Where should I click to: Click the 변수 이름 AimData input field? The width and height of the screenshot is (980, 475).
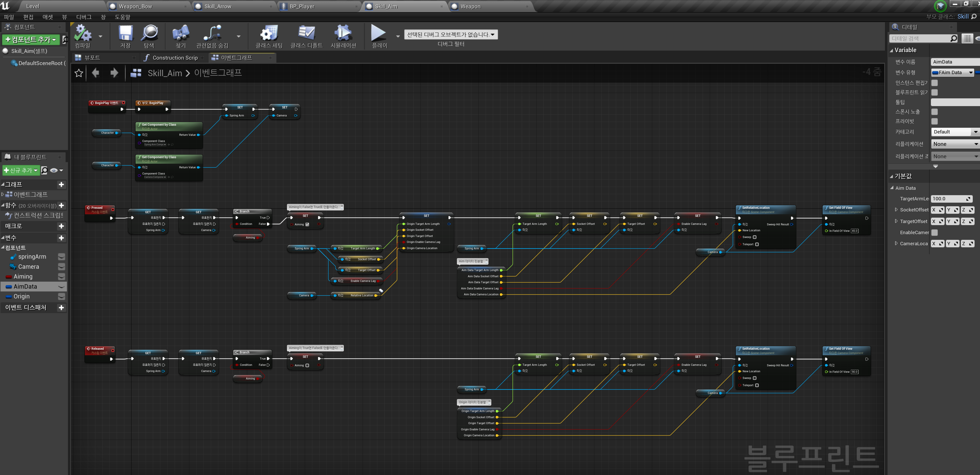point(955,62)
